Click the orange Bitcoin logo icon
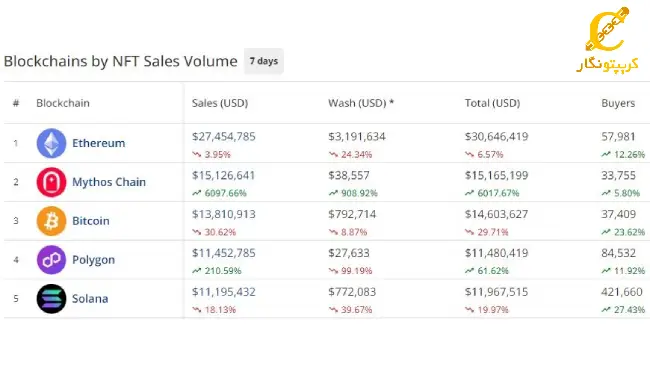 click(51, 221)
